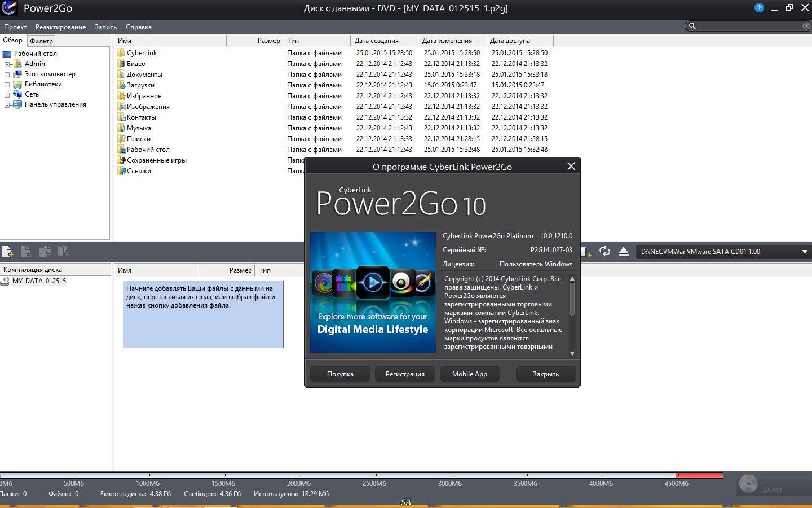Click the Загрузки folder icon
Image resolution: width=812 pixels, height=508 pixels.
(x=121, y=85)
